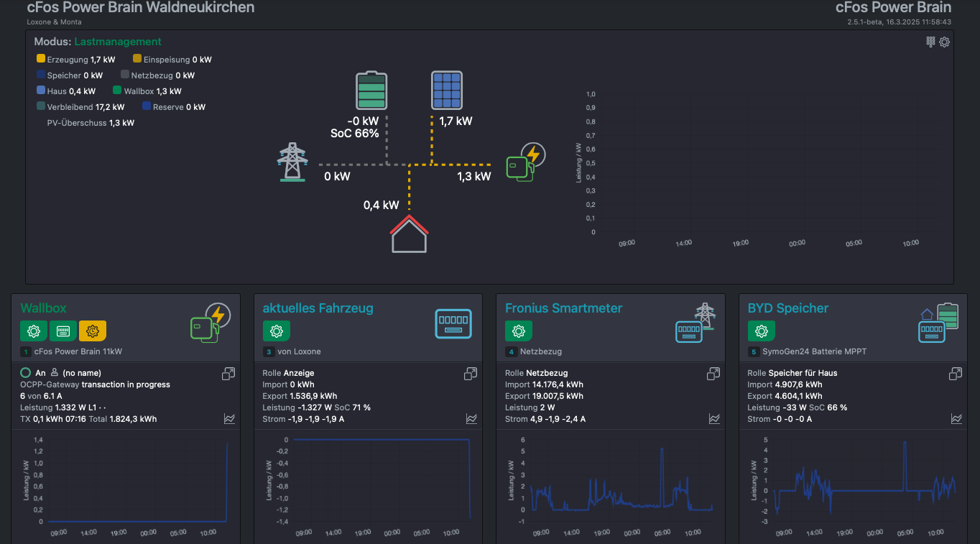Viewport: 980px width, 544px height.
Task: Click the '2.5.1-beta' version and timestamp text
Action: 900,22
